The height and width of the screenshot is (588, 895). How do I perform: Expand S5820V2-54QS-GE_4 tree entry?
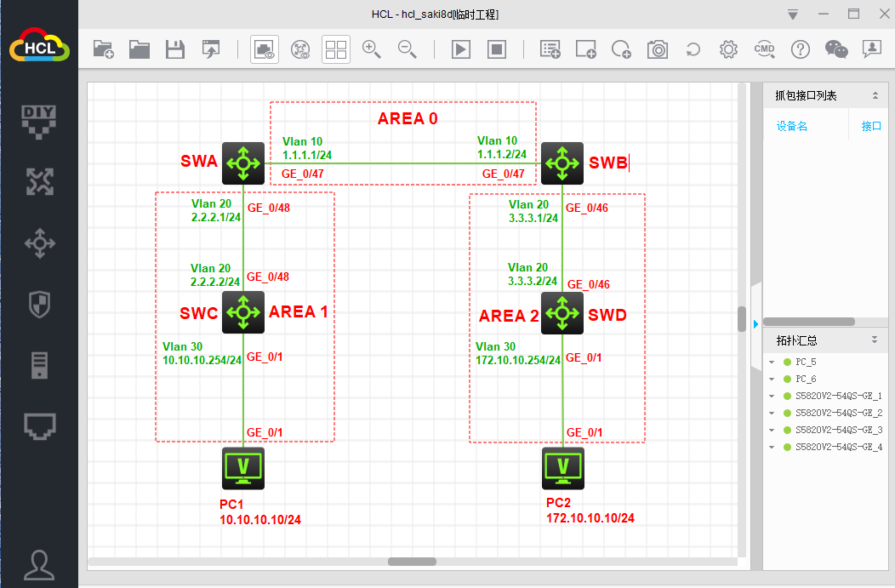(772, 447)
